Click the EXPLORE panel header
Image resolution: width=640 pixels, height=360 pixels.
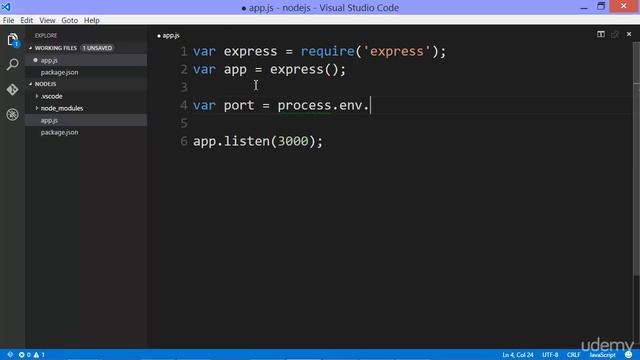pyautogui.click(x=46, y=36)
